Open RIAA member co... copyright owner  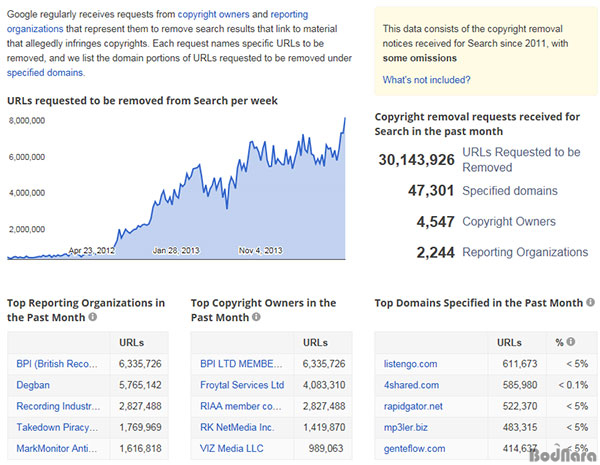pyautogui.click(x=241, y=406)
